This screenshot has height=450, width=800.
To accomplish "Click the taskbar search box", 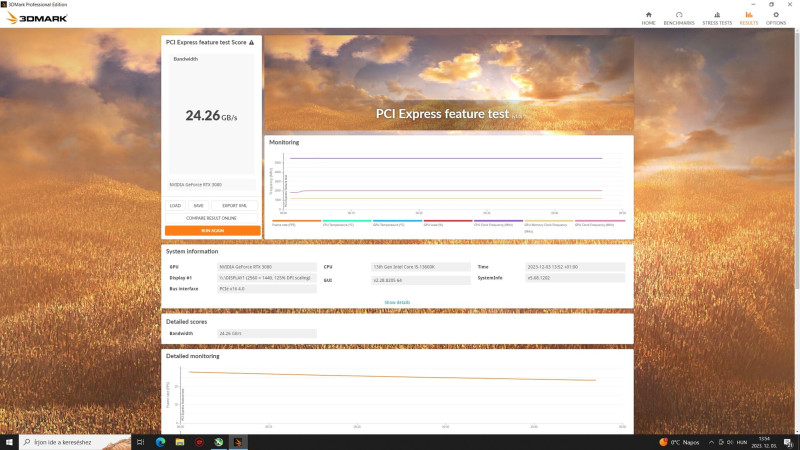I will click(x=75, y=442).
